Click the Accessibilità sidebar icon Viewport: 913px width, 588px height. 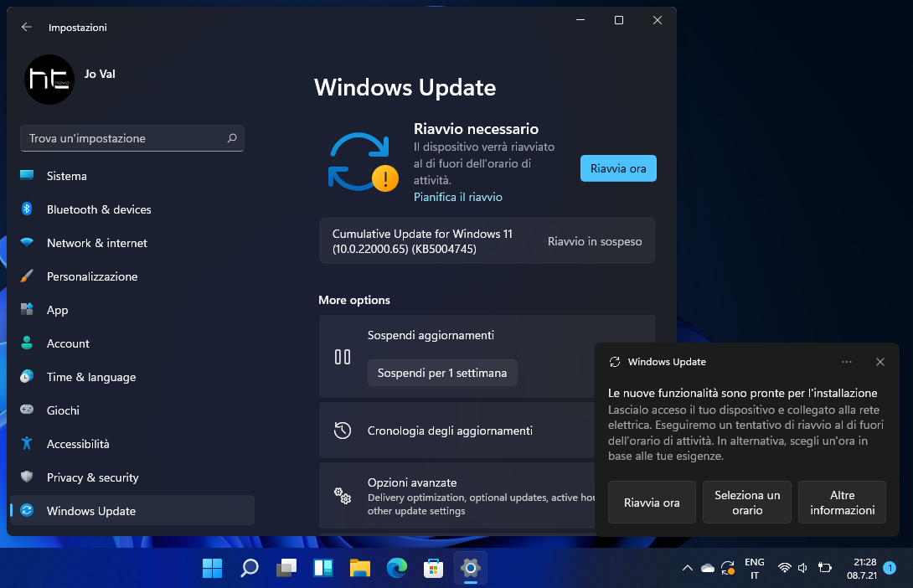pyautogui.click(x=27, y=444)
